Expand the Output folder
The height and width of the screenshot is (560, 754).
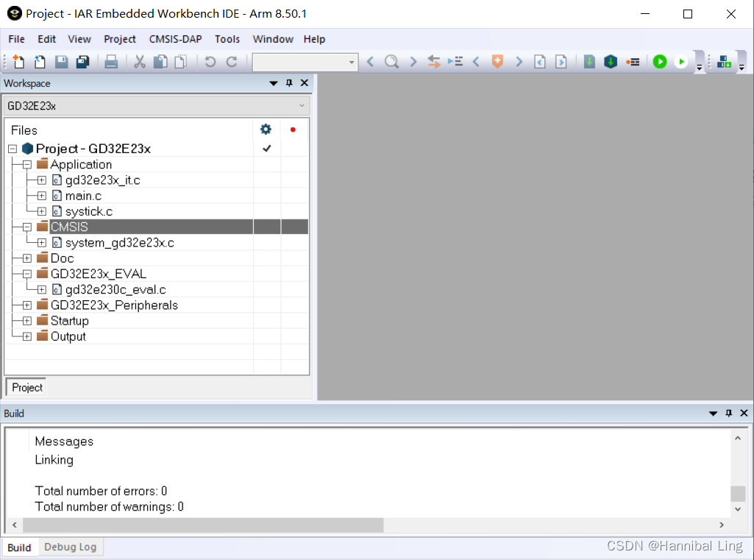27,336
